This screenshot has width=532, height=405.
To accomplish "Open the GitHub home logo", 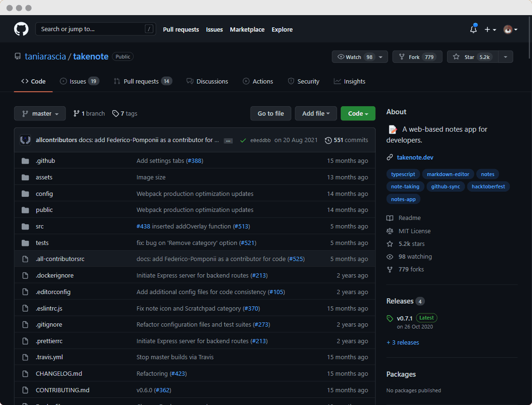I will coord(21,29).
